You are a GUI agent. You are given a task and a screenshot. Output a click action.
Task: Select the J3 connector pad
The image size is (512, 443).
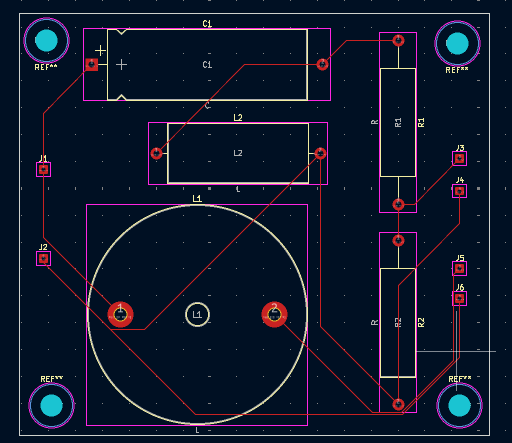click(459, 158)
